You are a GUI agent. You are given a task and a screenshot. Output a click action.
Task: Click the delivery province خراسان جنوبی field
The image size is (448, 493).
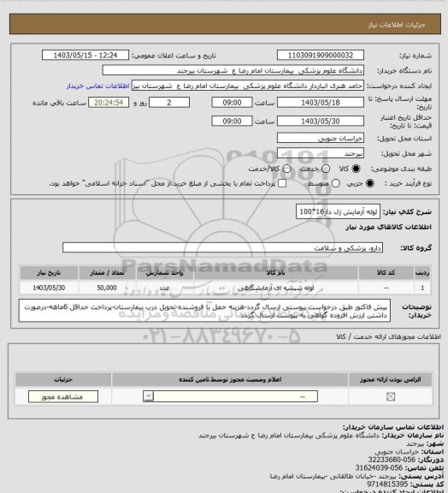321,138
